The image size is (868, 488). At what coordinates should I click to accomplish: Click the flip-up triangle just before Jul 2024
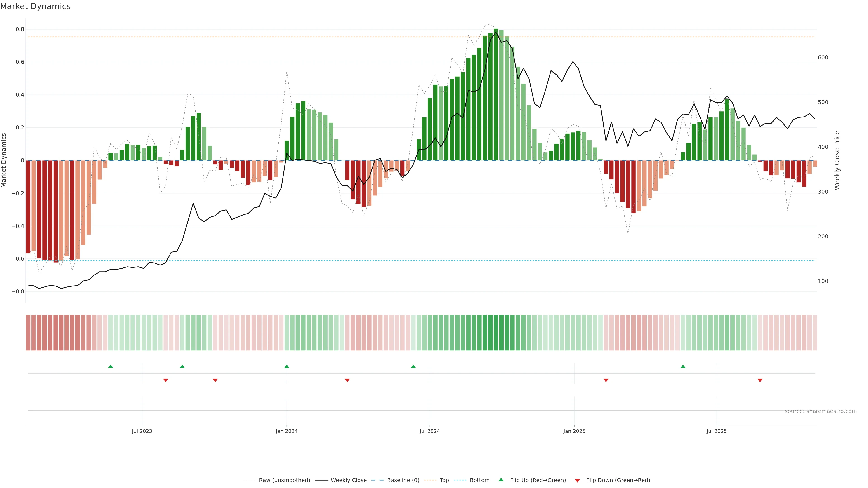click(x=413, y=366)
